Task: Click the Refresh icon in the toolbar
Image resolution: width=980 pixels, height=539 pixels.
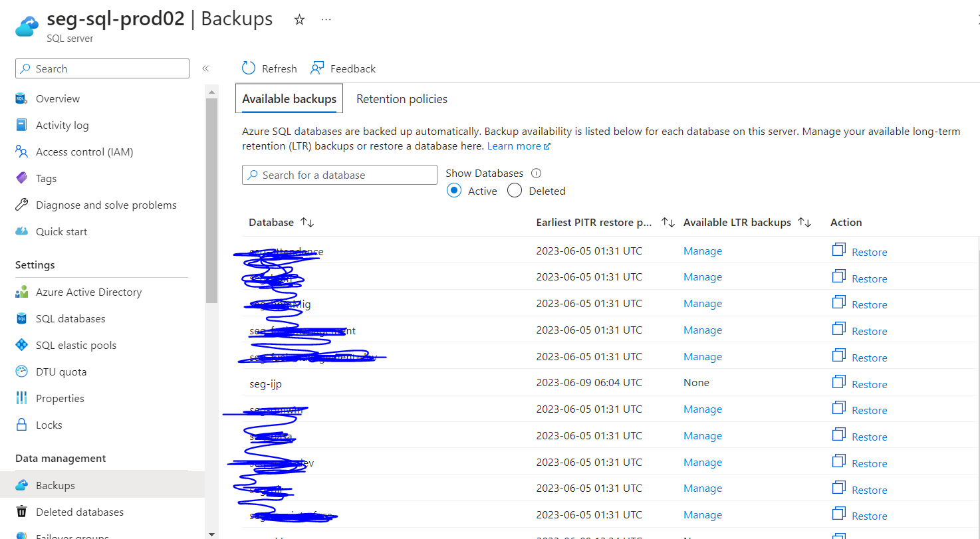Action: coord(249,68)
